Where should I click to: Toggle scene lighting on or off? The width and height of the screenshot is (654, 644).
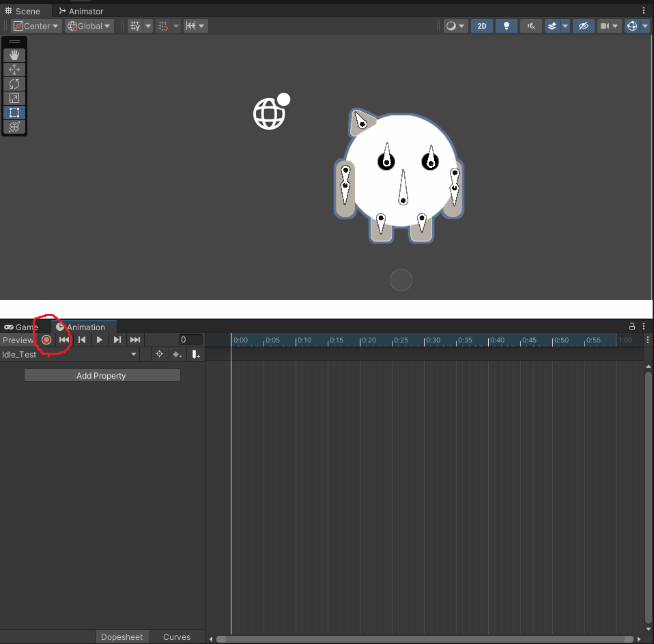[506, 26]
